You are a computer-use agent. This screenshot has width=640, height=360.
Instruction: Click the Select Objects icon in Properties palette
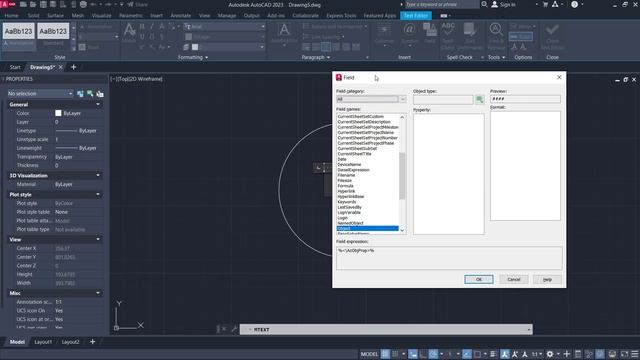tap(90, 94)
